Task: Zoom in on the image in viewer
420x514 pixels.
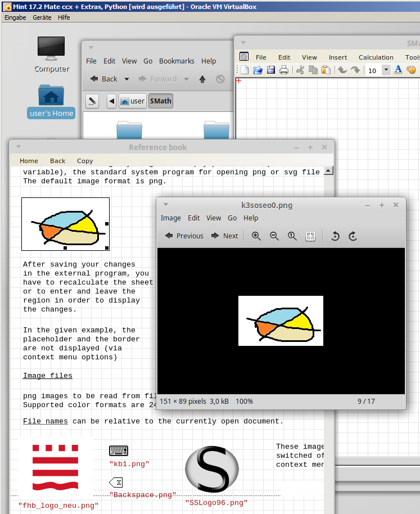Action: pyautogui.click(x=256, y=236)
